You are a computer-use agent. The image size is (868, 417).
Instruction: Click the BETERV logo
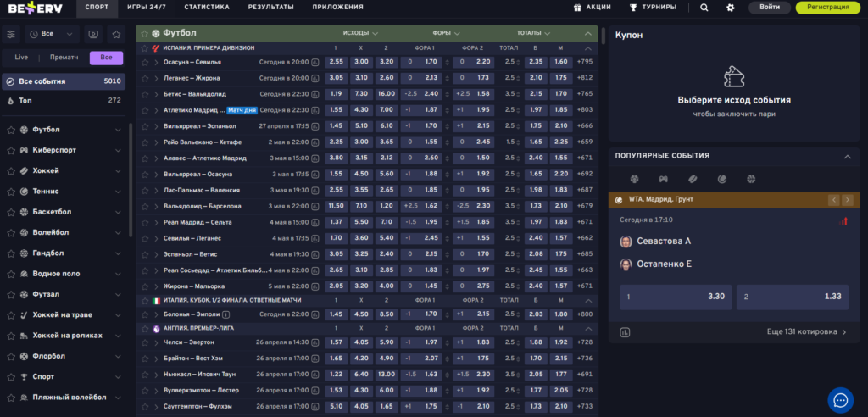36,8
